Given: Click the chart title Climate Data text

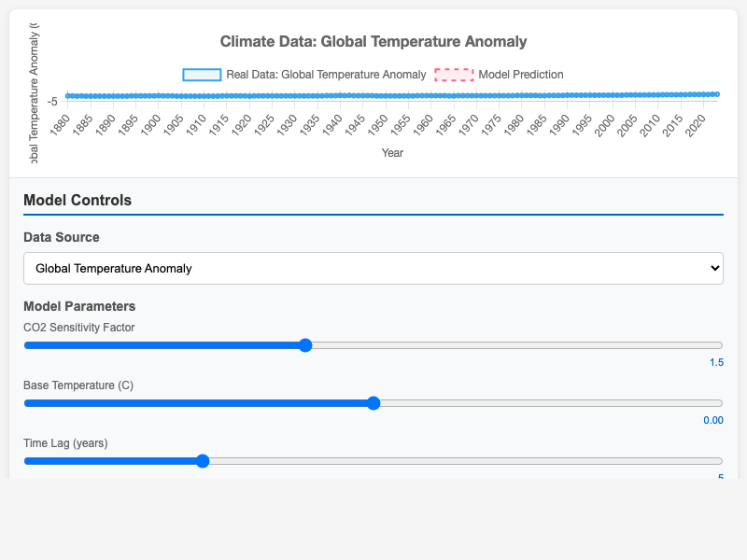Looking at the screenshot, I should pyautogui.click(x=373, y=42).
